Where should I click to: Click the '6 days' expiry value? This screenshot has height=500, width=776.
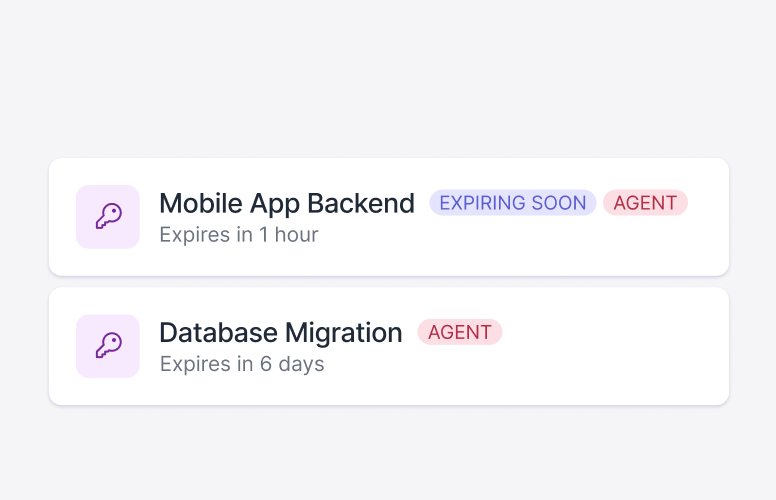[292, 364]
